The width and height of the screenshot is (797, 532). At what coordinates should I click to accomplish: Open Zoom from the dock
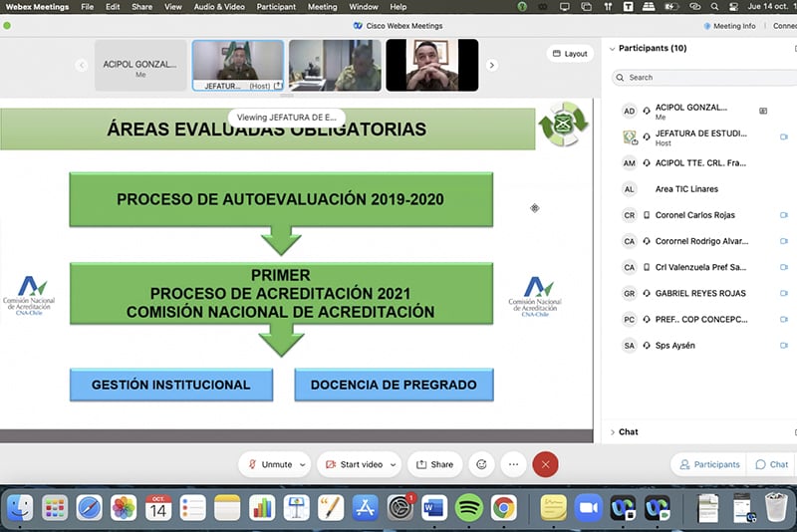click(589, 508)
